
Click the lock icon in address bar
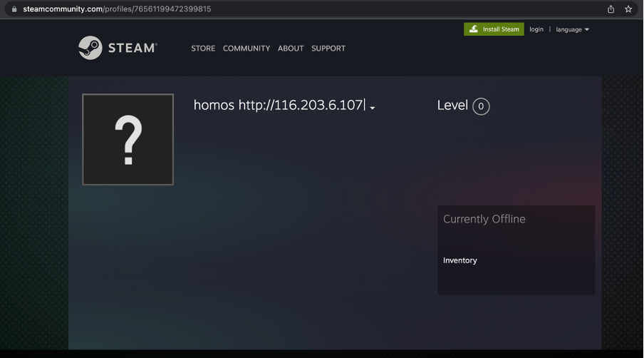point(14,9)
